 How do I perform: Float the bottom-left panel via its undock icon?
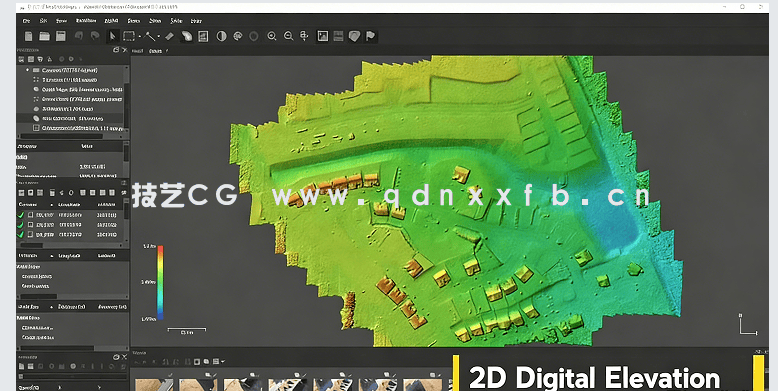coord(116,357)
